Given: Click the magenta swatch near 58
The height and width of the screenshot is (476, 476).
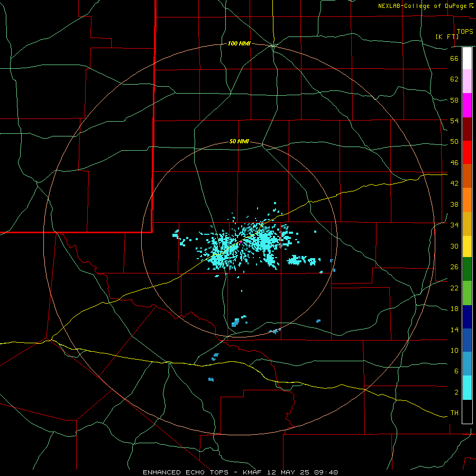Looking at the screenshot, I should tap(467, 105).
